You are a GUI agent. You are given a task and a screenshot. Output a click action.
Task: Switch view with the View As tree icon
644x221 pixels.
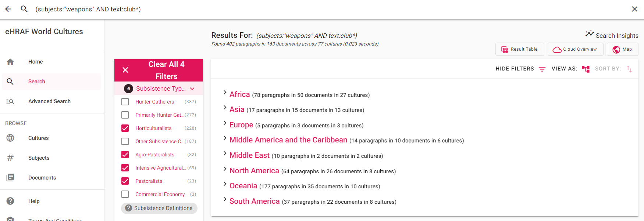[586, 69]
